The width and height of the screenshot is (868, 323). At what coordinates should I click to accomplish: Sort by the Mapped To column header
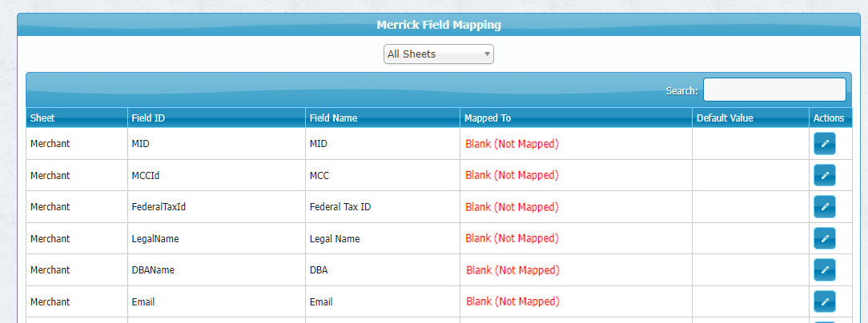pos(487,118)
